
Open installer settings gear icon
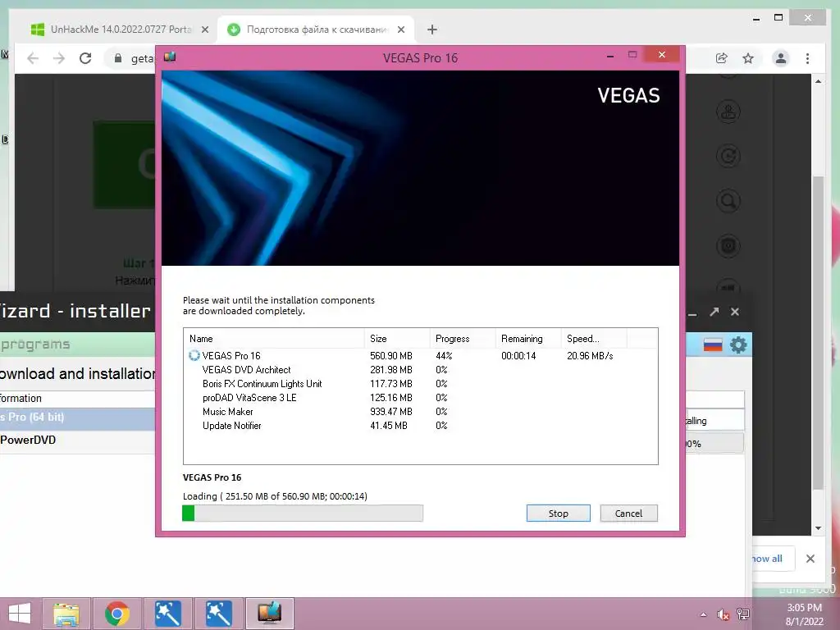[738, 345]
